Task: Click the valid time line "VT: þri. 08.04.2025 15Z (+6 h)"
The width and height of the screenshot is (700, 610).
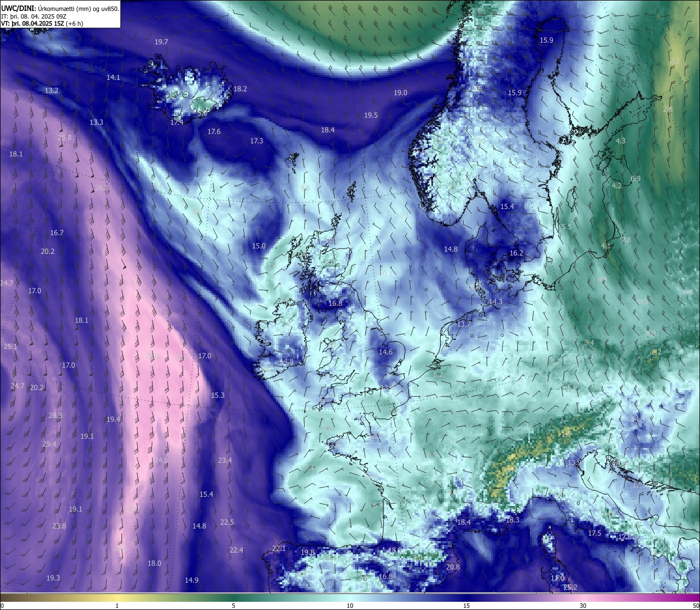Action: [42, 24]
